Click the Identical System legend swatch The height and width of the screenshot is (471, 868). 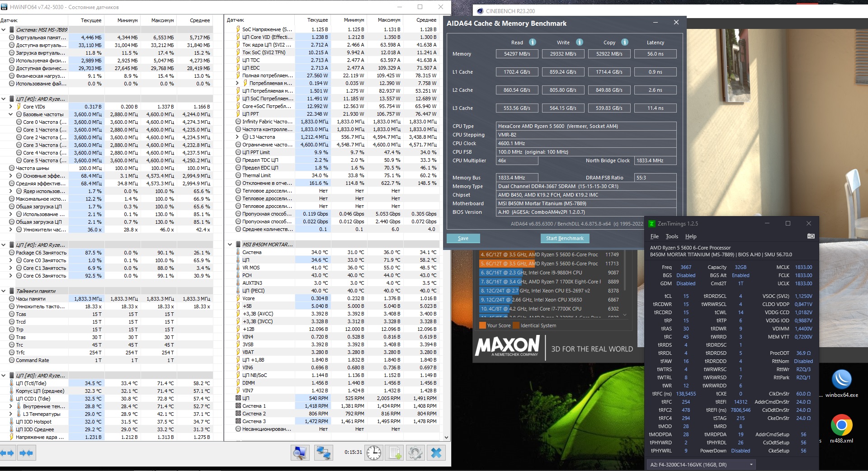[x=516, y=325]
